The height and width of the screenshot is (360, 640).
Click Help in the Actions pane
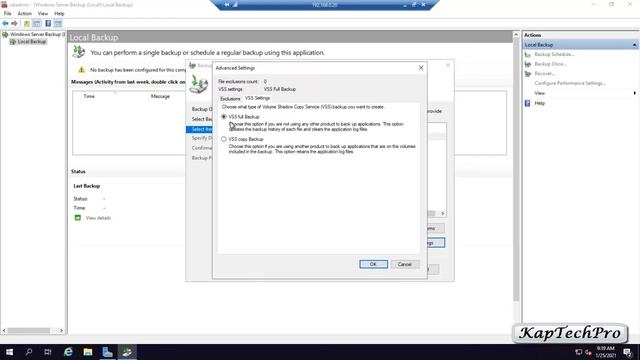pos(540,103)
